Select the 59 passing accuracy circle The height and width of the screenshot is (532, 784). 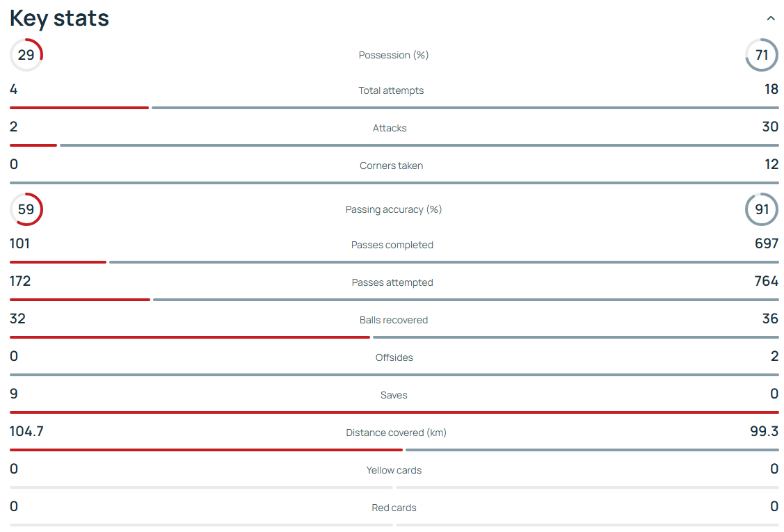point(26,209)
